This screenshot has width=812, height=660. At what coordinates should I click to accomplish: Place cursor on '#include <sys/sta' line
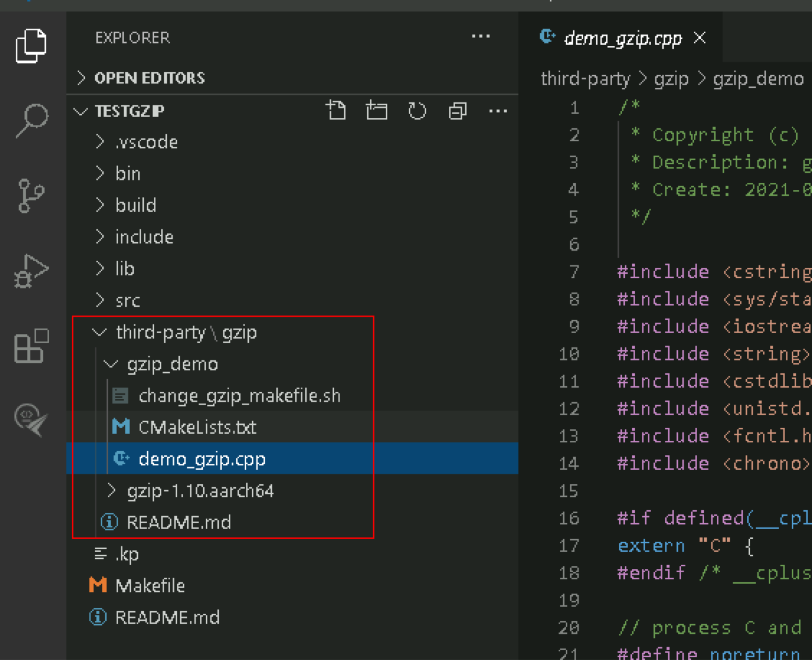coord(714,299)
